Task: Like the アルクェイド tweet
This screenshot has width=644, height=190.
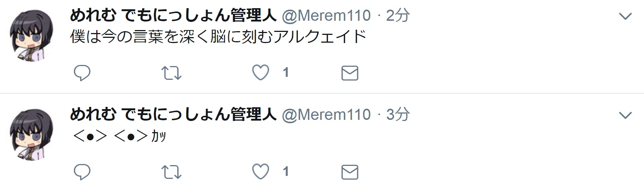Action: click(x=261, y=73)
